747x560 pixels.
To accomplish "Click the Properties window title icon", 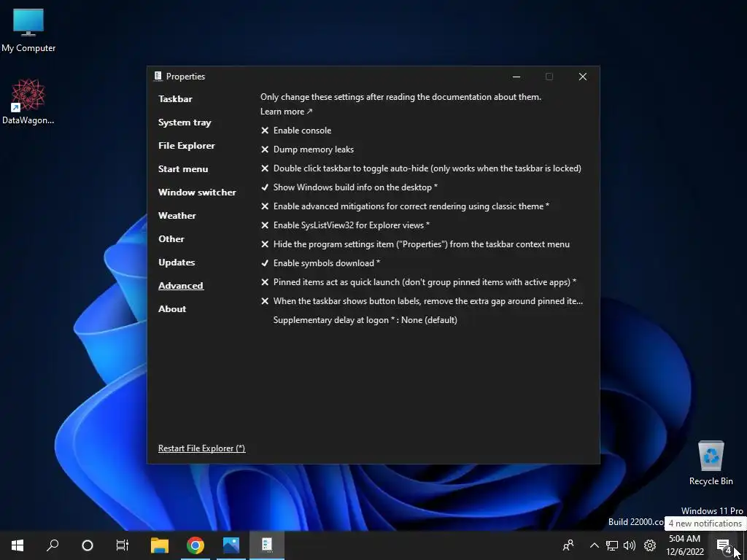I will tap(158, 76).
